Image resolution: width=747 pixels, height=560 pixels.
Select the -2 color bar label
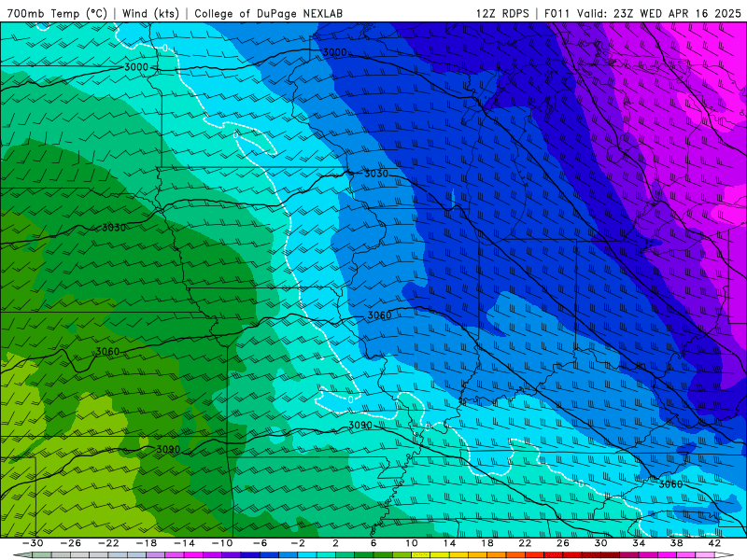(298, 543)
